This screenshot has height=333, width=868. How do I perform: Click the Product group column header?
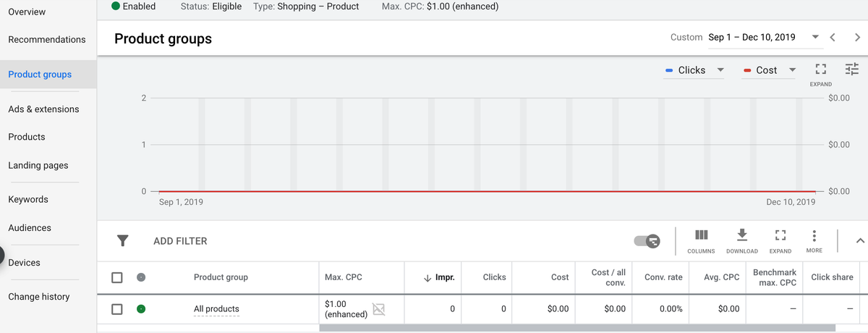[221, 277]
